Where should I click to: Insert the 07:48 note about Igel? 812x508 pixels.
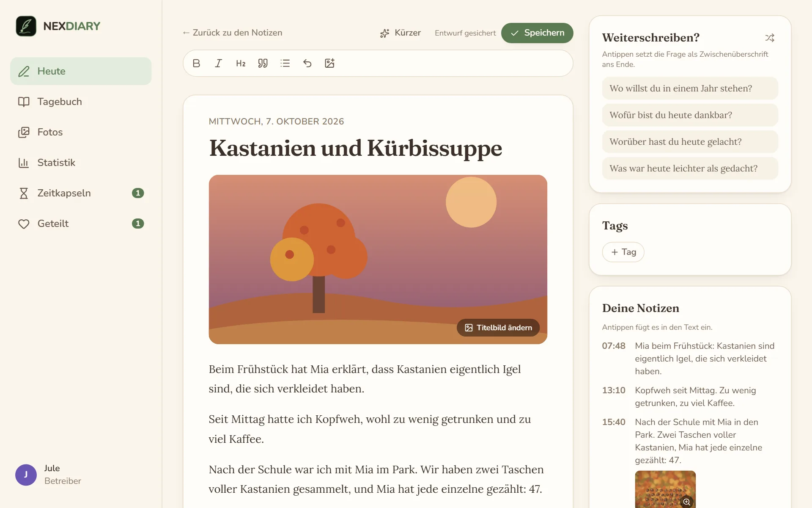pos(690,359)
